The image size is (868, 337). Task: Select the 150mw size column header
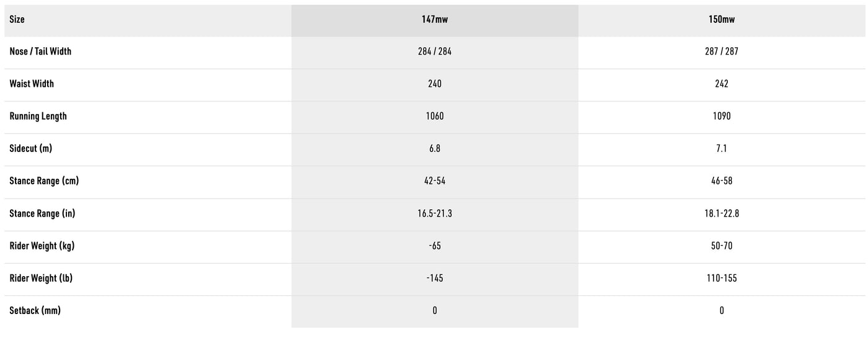pos(722,19)
